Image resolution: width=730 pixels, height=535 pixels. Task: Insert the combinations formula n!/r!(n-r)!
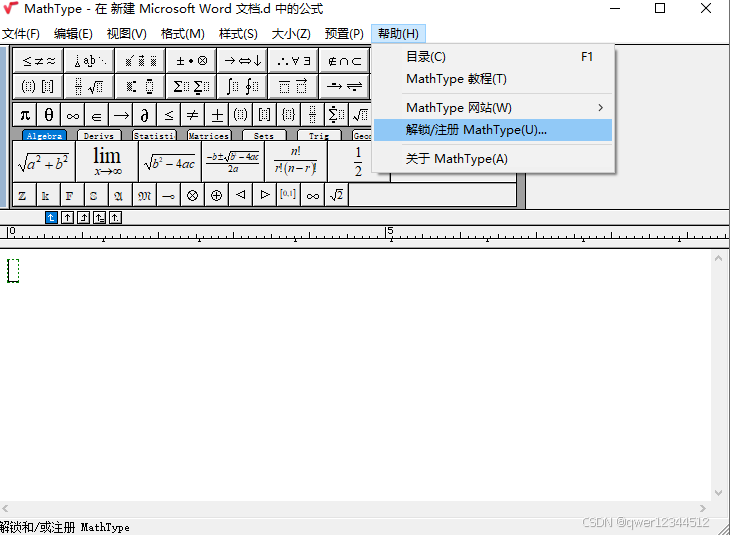point(296,162)
